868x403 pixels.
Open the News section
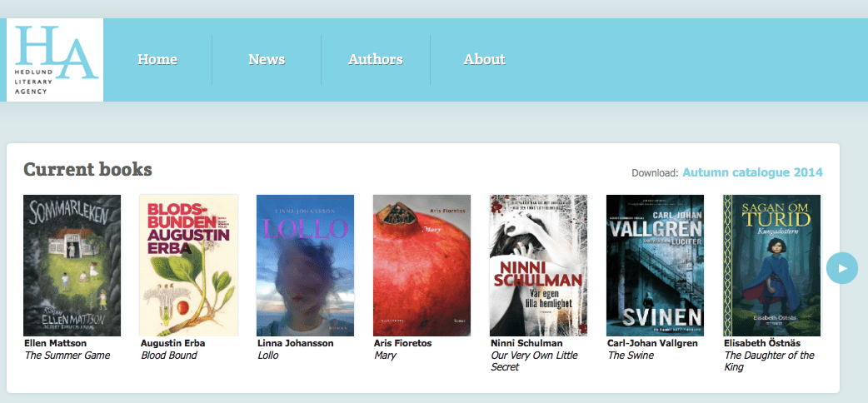coord(267,59)
